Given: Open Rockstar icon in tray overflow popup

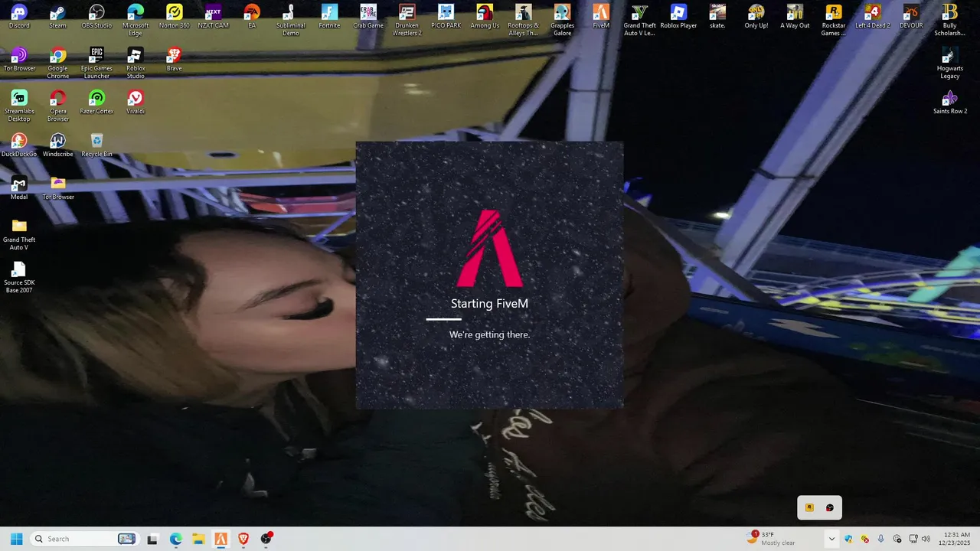Looking at the screenshot, I should (x=809, y=507).
